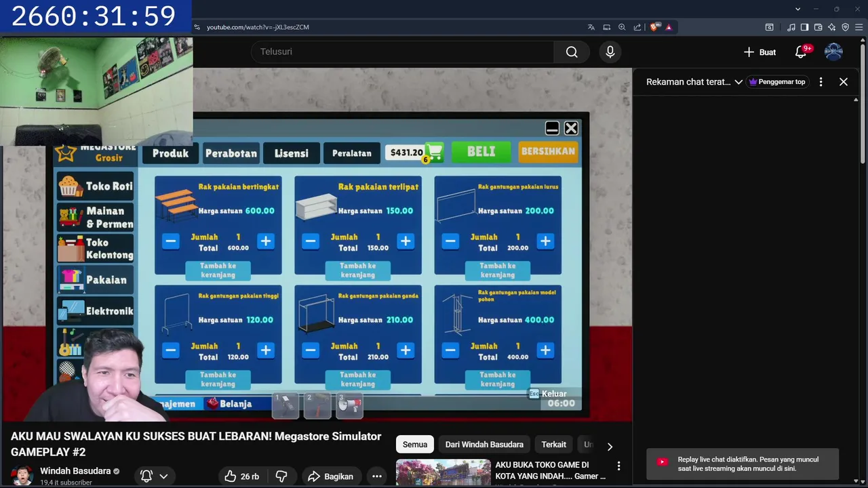
Task: Select the Mainan & Permen category
Action: click(x=96, y=218)
